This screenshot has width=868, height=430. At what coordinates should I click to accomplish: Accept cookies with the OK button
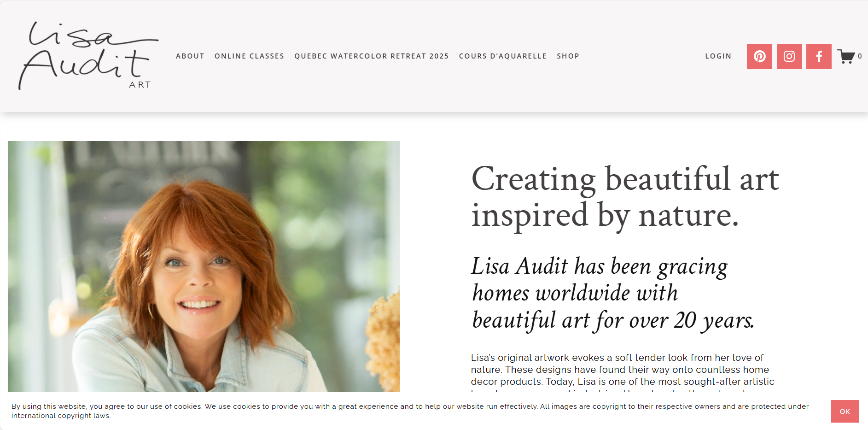click(x=845, y=411)
